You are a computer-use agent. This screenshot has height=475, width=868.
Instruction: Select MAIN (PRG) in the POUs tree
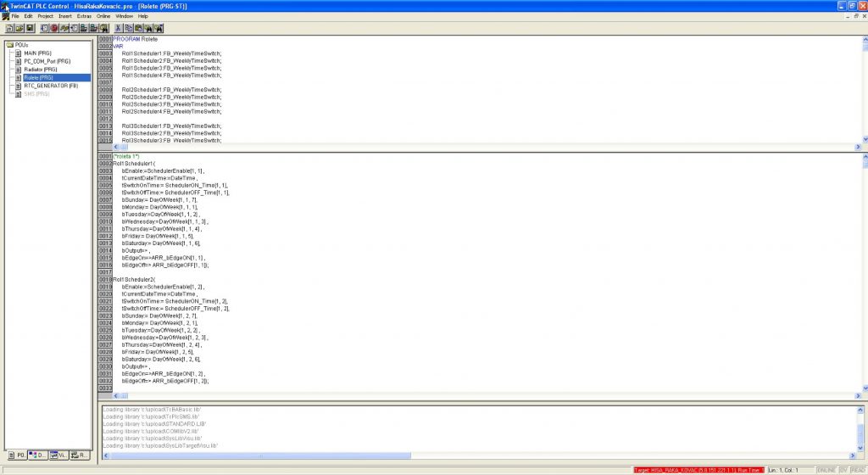38,53
